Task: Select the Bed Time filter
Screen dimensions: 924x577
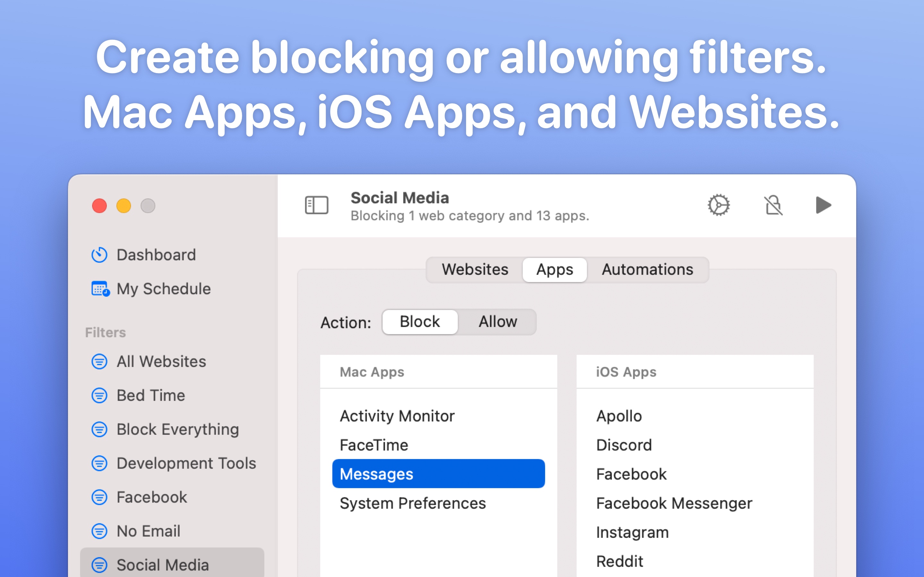Action: click(150, 395)
